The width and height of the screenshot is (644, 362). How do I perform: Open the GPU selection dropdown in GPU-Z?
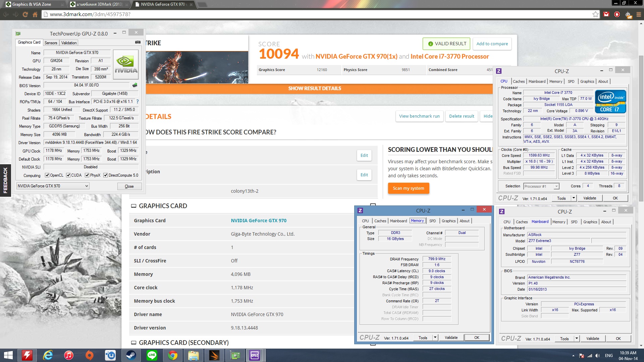click(x=87, y=186)
